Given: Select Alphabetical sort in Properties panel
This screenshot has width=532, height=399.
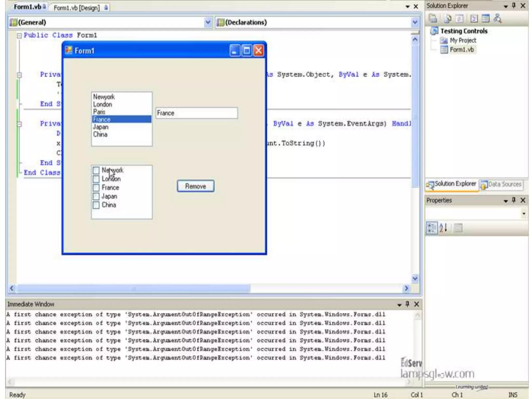Looking at the screenshot, I should (443, 228).
